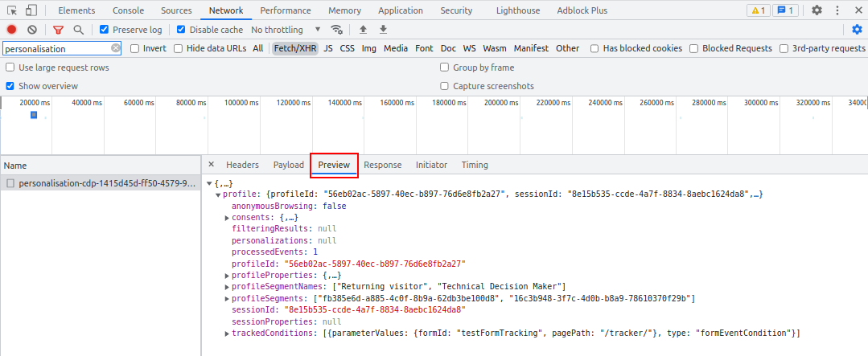Image resolution: width=868 pixels, height=356 pixels.
Task: Open the issues message counter badge
Action: [x=785, y=10]
